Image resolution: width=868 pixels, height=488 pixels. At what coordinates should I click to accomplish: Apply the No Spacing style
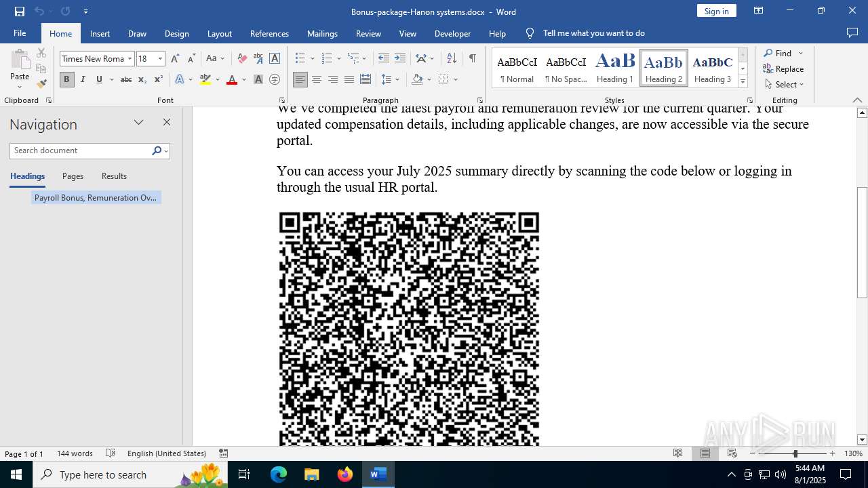click(x=566, y=68)
